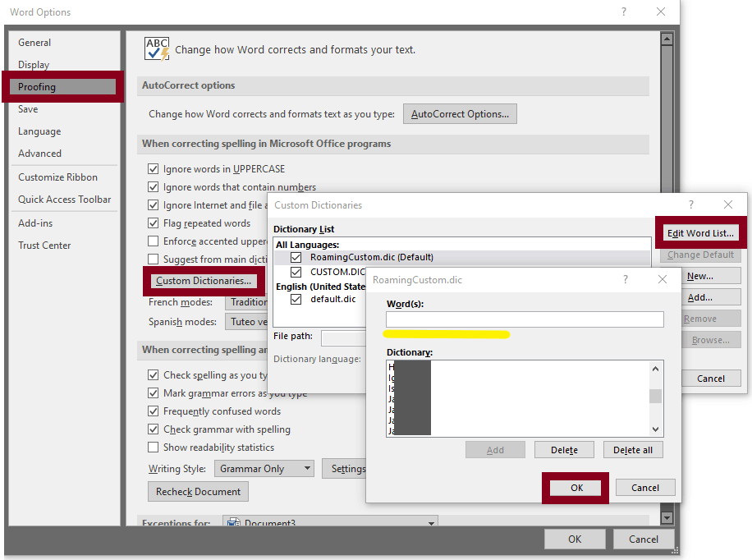Click Cancel in Word Options dialog

click(x=644, y=539)
